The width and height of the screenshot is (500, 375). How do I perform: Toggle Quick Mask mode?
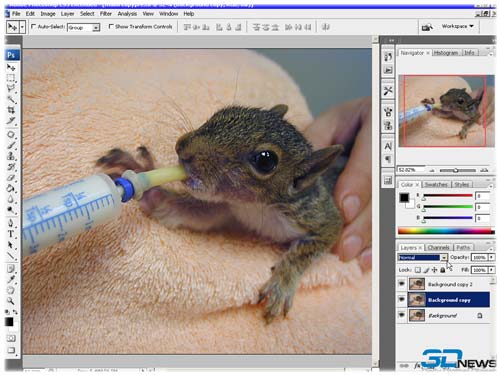point(11,338)
